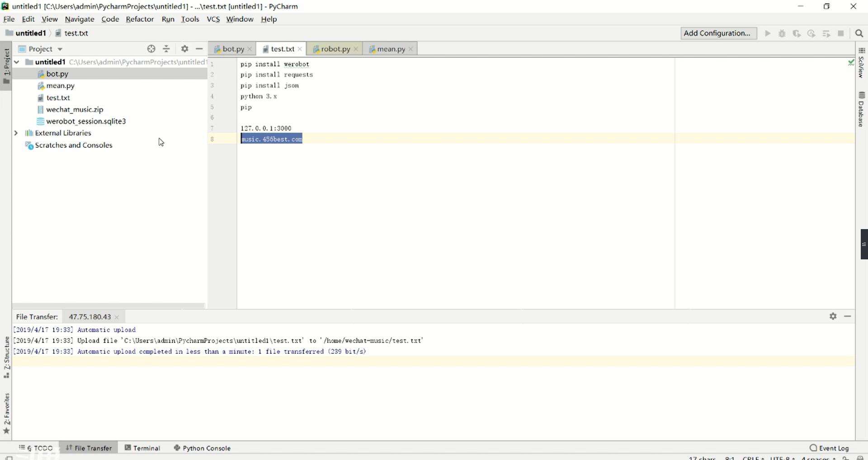Click the Build project list icon in the toolbar
Screen dimensions: 868x460
point(826,33)
